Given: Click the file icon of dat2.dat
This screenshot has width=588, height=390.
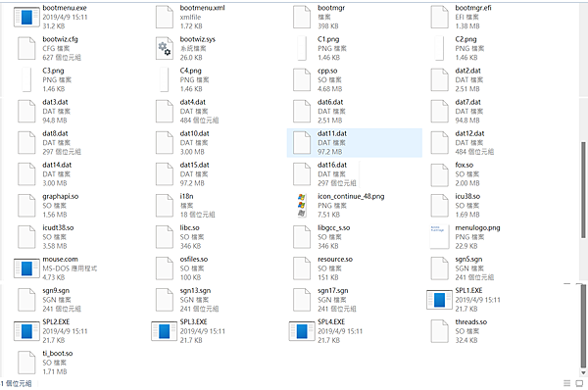Looking at the screenshot, I should tap(439, 80).
